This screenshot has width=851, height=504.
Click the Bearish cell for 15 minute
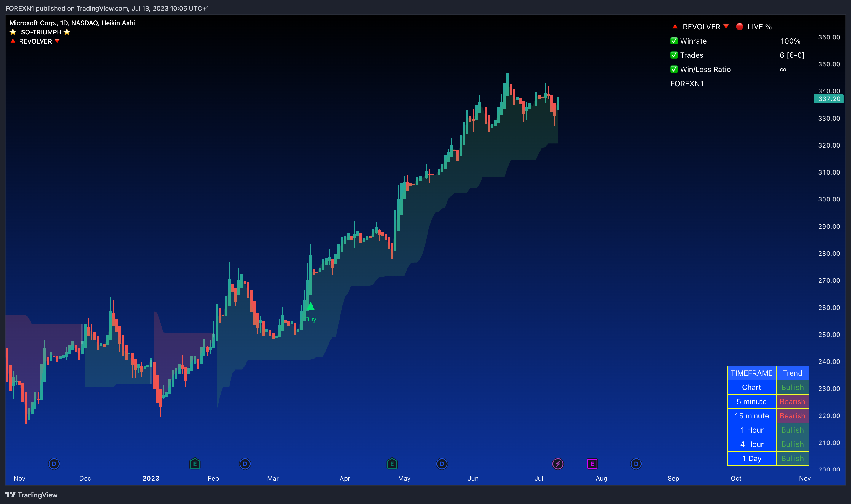coord(792,416)
